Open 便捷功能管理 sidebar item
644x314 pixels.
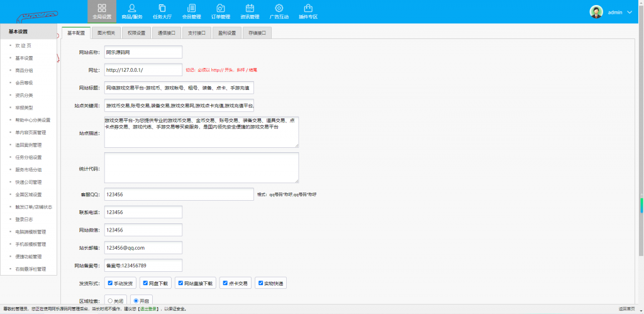click(29, 256)
